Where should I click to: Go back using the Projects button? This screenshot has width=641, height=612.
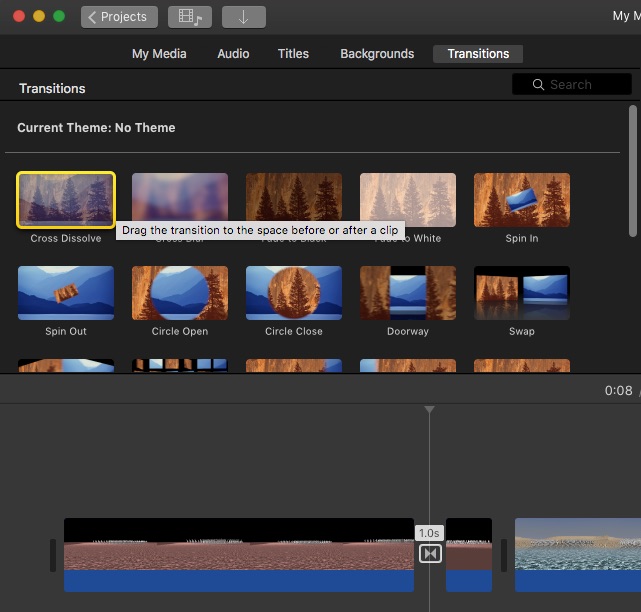tap(119, 17)
